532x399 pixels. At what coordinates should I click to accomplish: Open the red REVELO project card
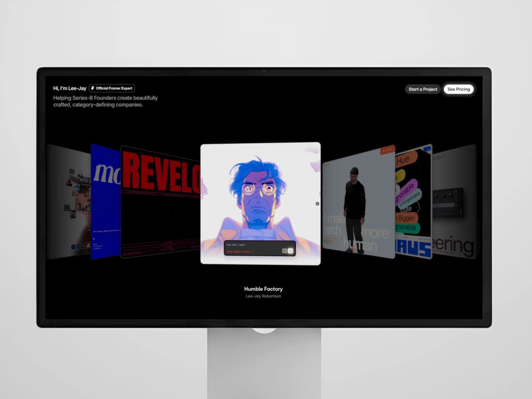tap(161, 202)
